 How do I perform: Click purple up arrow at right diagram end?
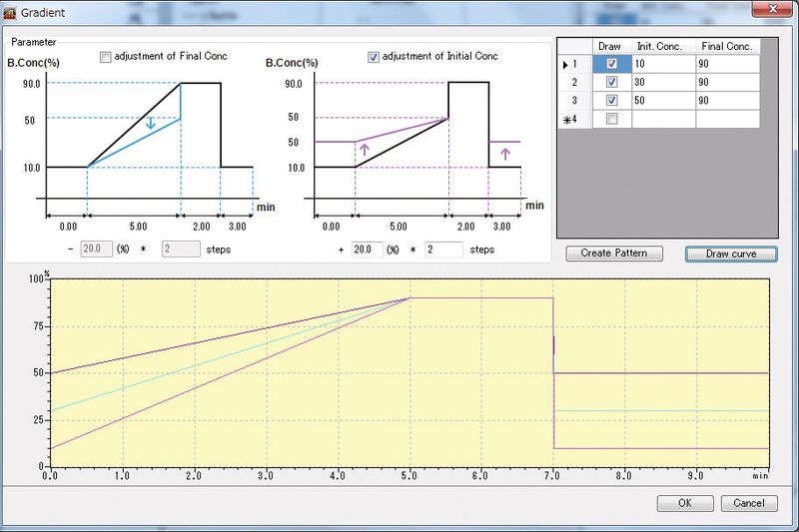[x=505, y=154]
